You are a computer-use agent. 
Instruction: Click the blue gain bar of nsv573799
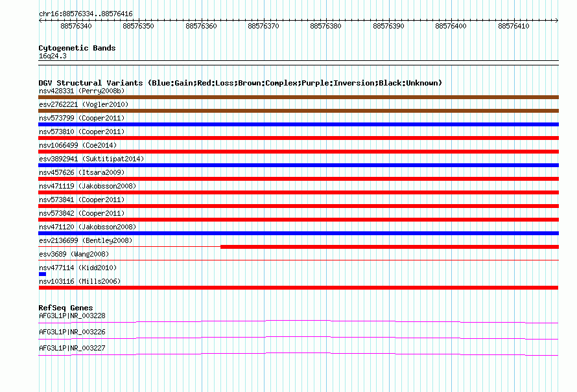[x=298, y=124]
